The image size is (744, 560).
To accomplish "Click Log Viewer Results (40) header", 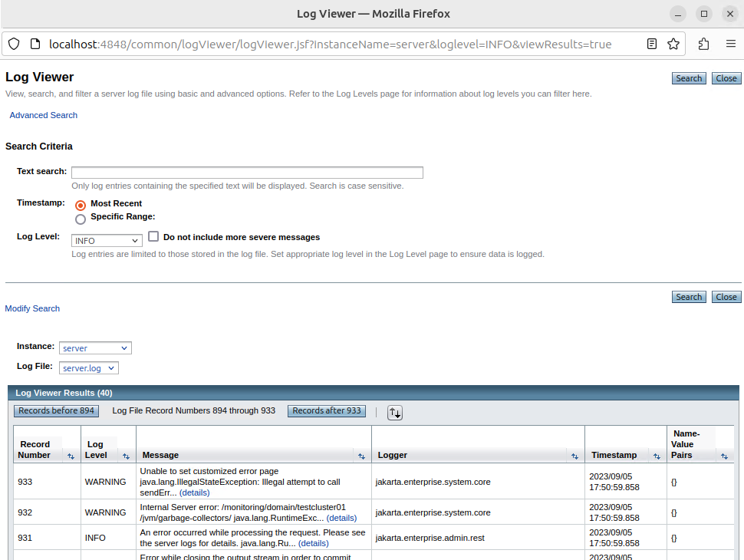I will tap(64, 393).
